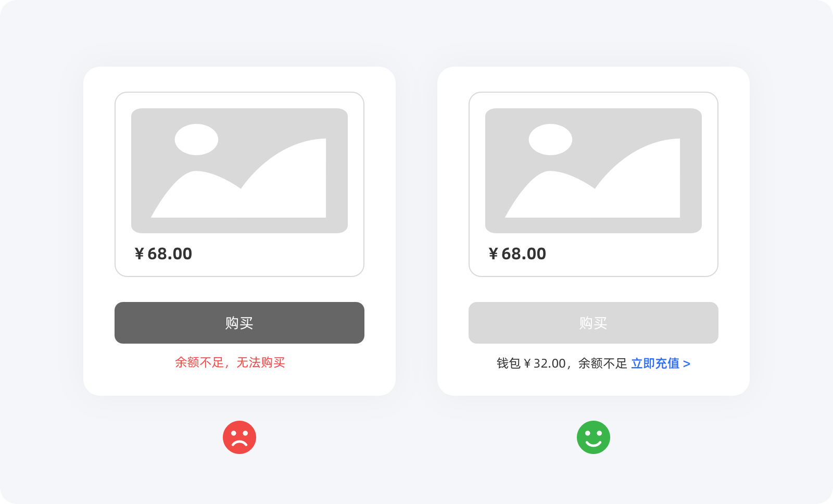Click the green smiley face icon

point(594,437)
